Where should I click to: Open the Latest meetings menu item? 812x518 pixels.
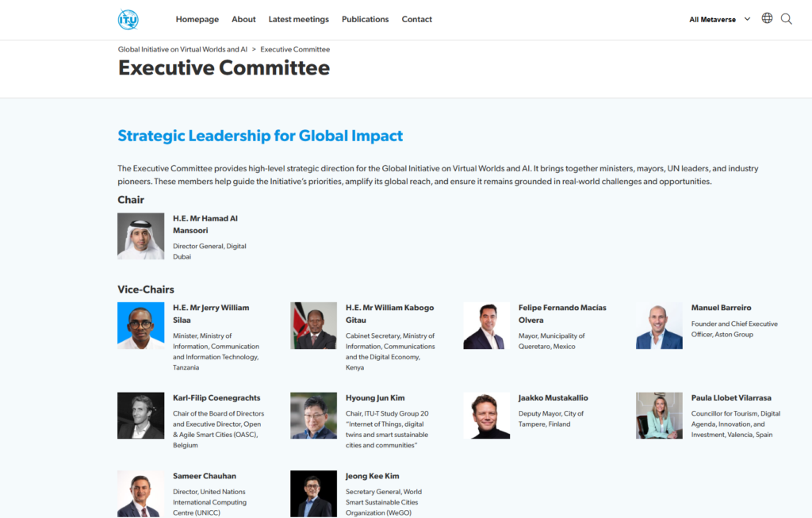point(298,19)
